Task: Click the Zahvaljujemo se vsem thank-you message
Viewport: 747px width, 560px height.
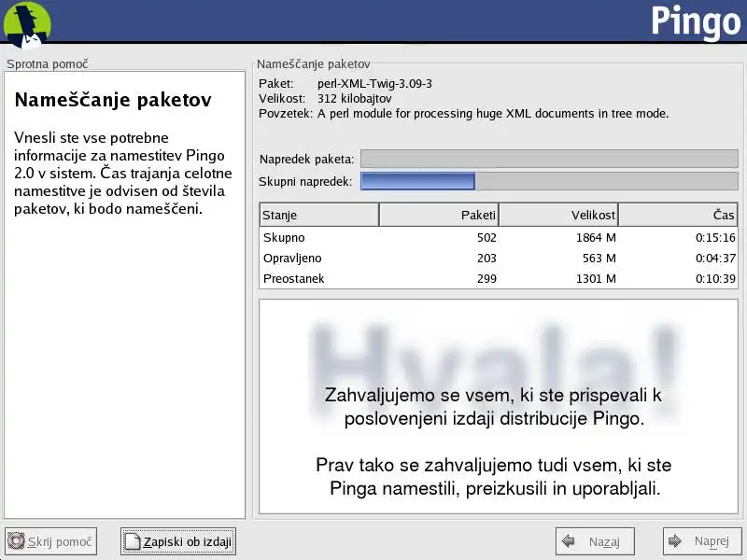Action: [x=494, y=407]
